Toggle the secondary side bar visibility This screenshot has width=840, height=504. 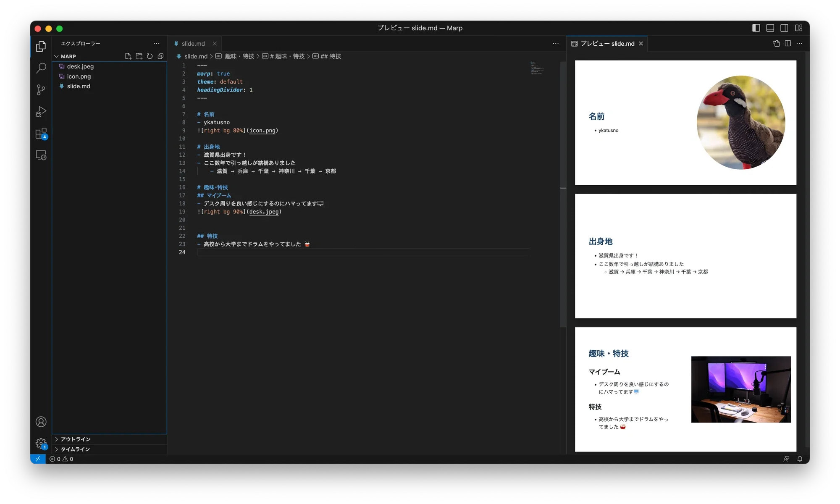click(784, 28)
